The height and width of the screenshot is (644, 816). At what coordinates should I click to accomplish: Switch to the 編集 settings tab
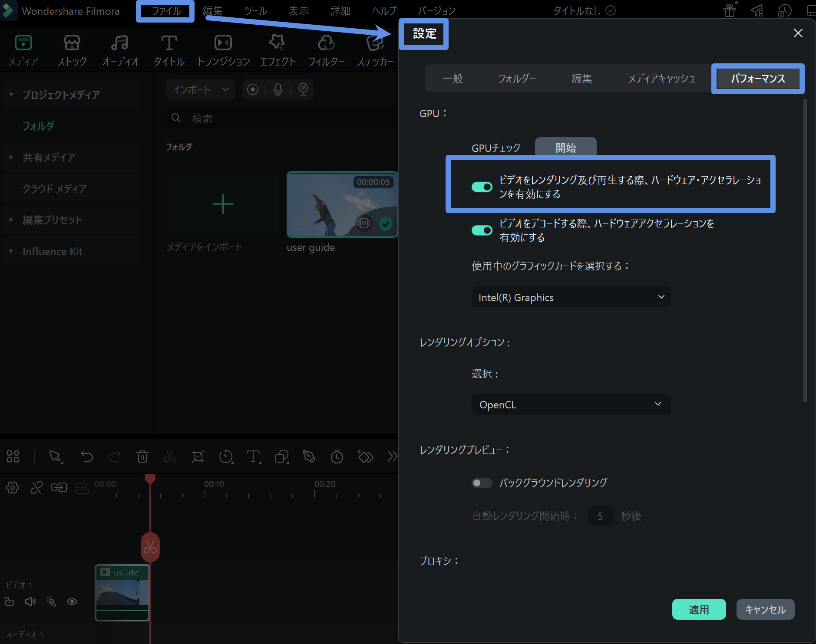click(581, 79)
